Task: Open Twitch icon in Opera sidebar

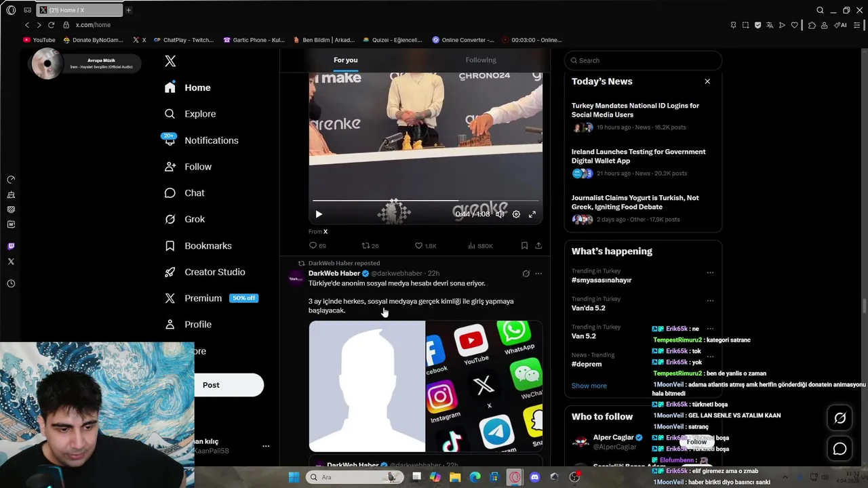Action: [x=11, y=247]
